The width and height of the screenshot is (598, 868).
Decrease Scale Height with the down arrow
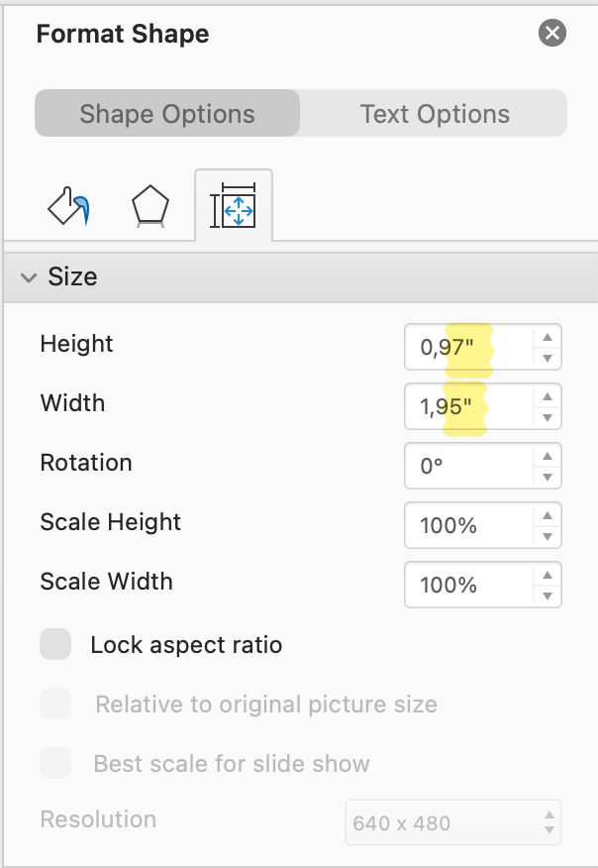(548, 536)
